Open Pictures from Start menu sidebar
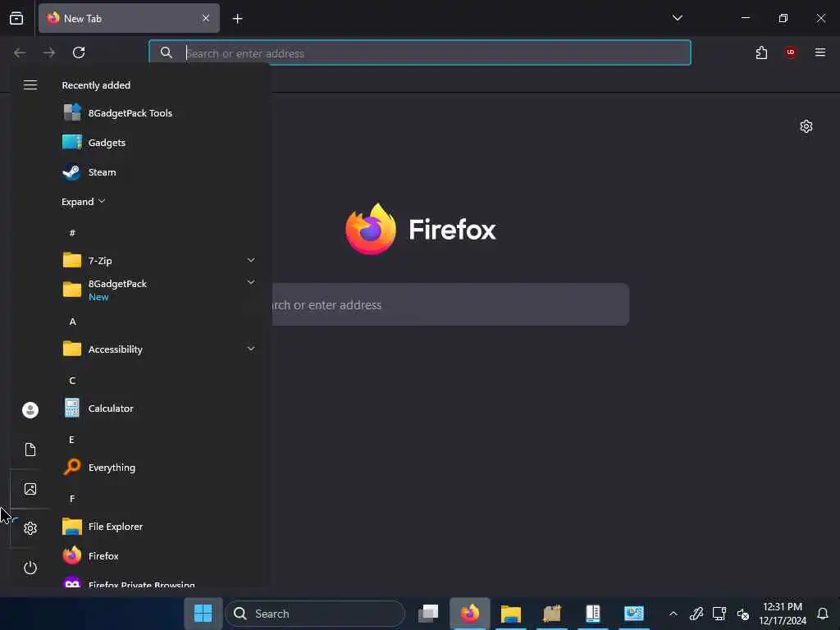Image resolution: width=840 pixels, height=630 pixels. coord(30,489)
